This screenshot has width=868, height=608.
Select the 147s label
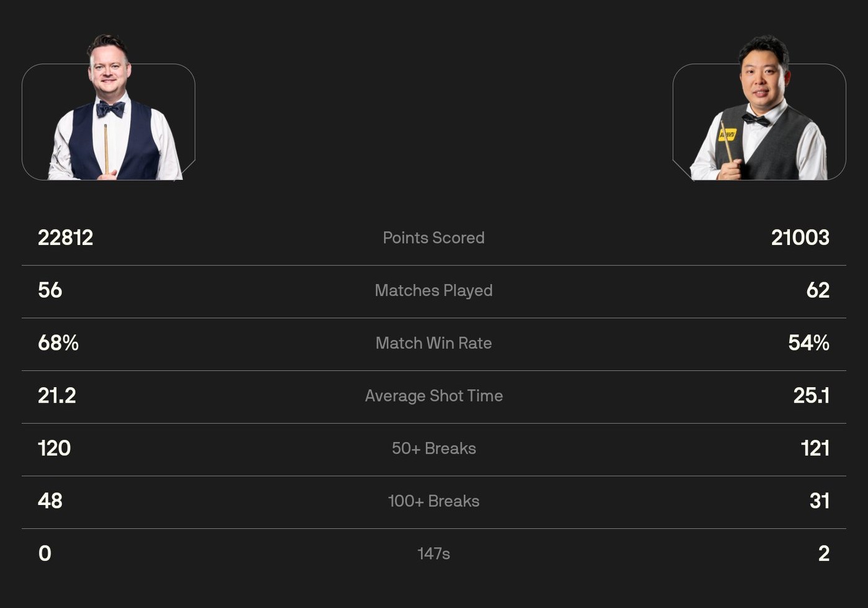(x=433, y=554)
